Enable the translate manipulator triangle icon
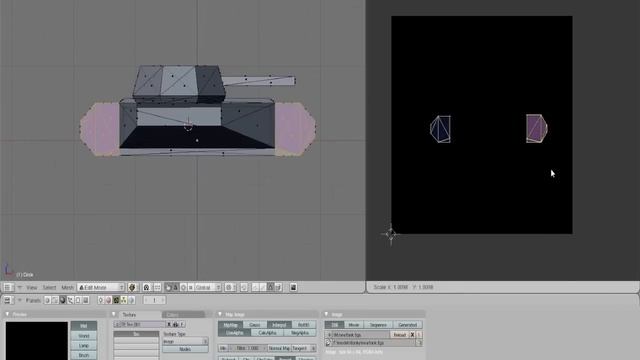The image size is (640, 360). pyautogui.click(x=176, y=287)
